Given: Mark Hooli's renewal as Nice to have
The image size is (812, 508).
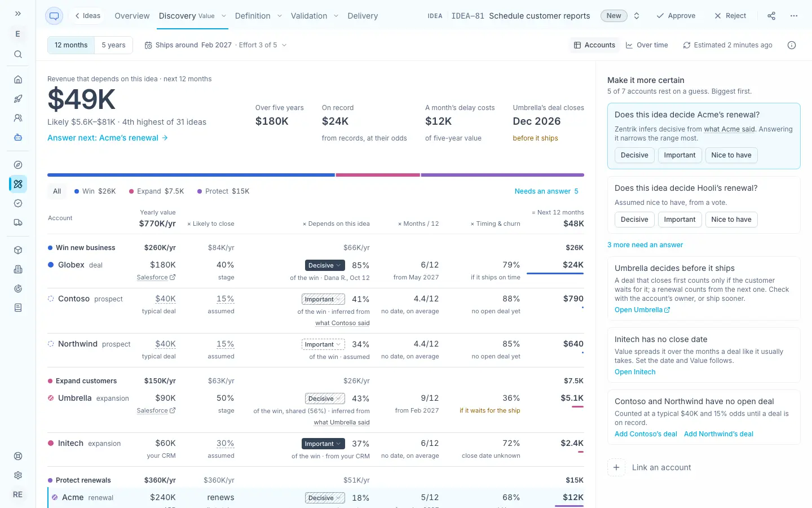Looking at the screenshot, I should (x=731, y=220).
